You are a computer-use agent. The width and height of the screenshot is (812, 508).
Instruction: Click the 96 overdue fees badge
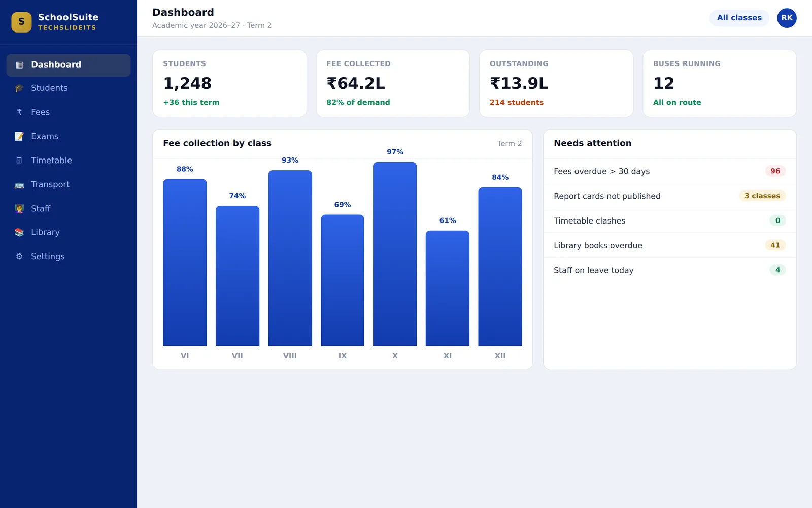point(775,171)
